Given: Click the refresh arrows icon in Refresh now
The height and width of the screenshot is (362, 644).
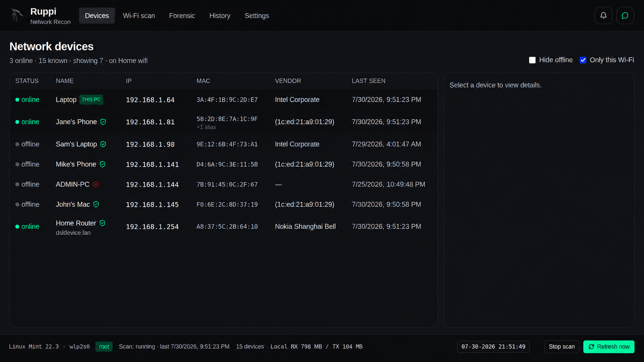Looking at the screenshot, I should tap(591, 347).
